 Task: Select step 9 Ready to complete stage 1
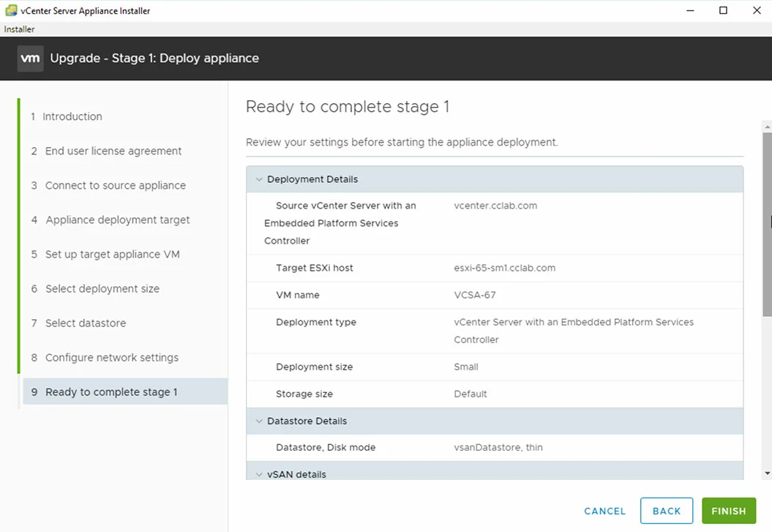(x=125, y=391)
